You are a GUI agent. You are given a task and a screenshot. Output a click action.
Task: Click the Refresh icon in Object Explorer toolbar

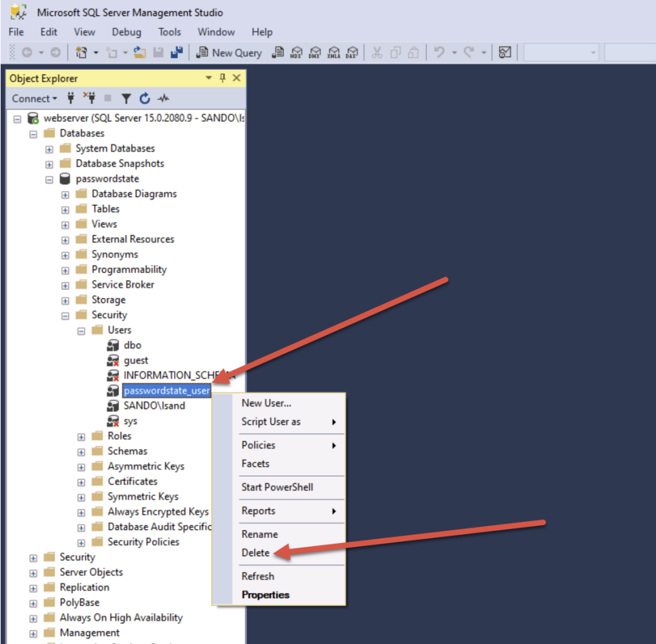(145, 98)
